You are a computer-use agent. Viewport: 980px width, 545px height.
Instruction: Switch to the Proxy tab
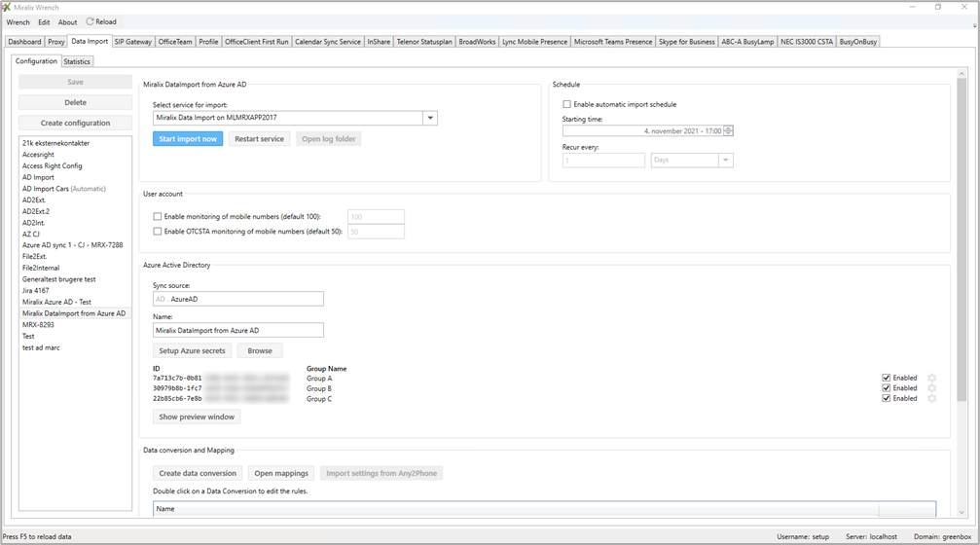click(x=56, y=42)
